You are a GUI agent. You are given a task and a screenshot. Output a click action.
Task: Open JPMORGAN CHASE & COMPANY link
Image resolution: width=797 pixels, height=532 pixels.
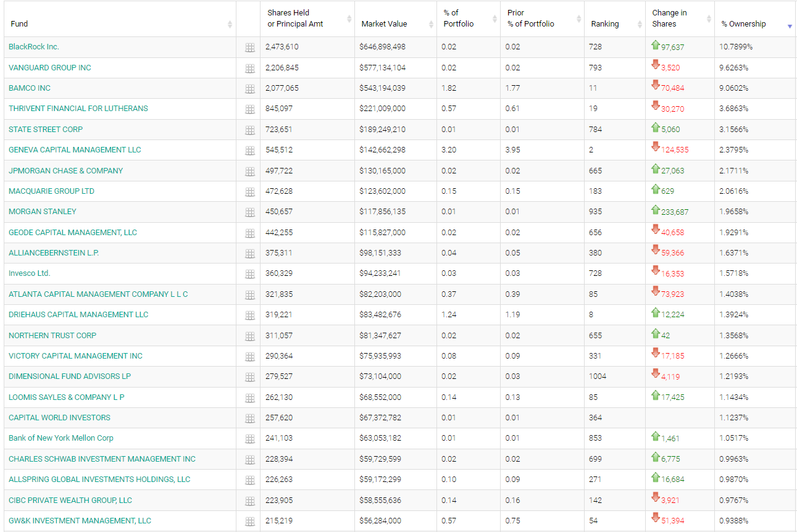(x=66, y=171)
